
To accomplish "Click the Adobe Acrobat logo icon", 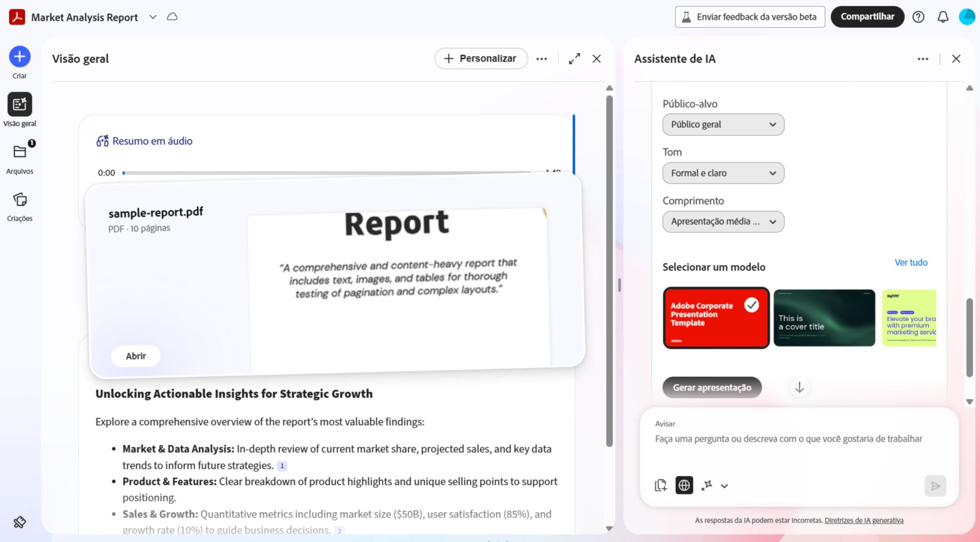I will tap(17, 17).
